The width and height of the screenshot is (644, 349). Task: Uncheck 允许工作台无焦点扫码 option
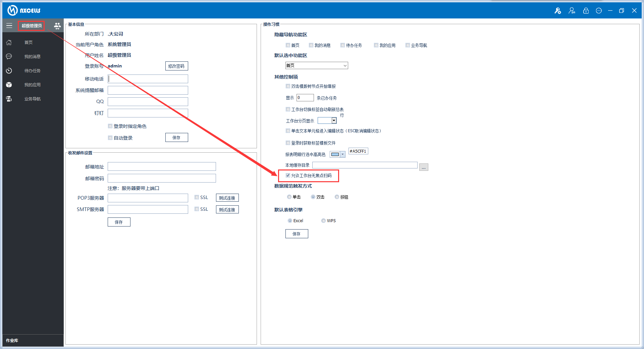[288, 176]
